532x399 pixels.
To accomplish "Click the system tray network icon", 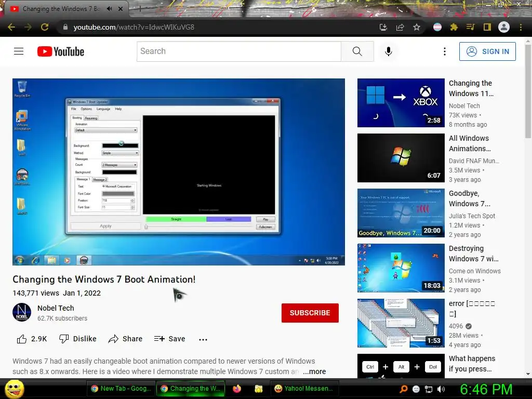I will point(429,389).
